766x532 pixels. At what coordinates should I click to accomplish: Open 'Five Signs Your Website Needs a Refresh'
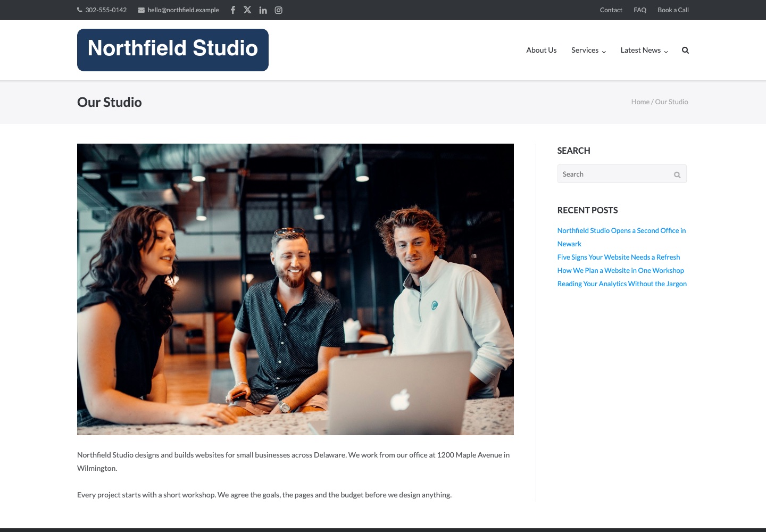(619, 257)
